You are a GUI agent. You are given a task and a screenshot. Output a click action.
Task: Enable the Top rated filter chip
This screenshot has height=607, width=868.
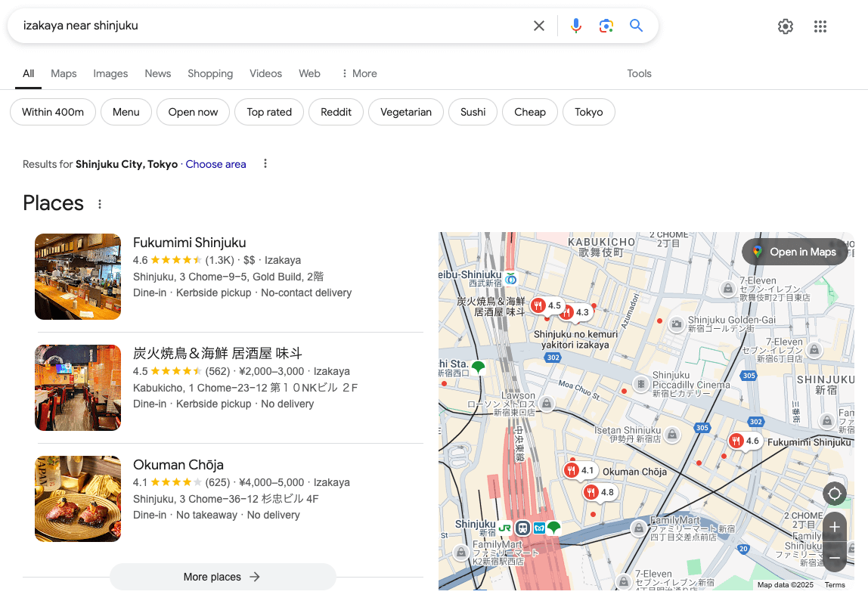click(x=269, y=112)
